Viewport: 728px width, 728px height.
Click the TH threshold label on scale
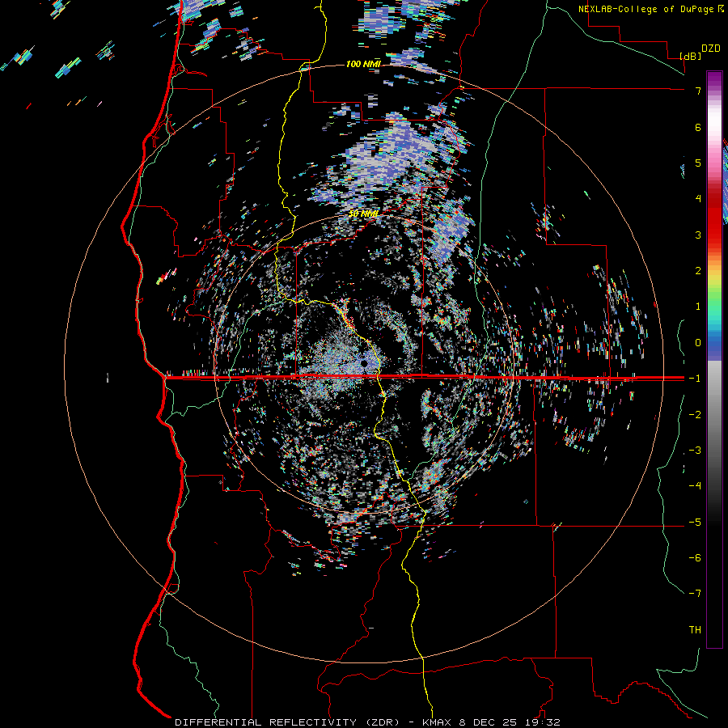(695, 630)
